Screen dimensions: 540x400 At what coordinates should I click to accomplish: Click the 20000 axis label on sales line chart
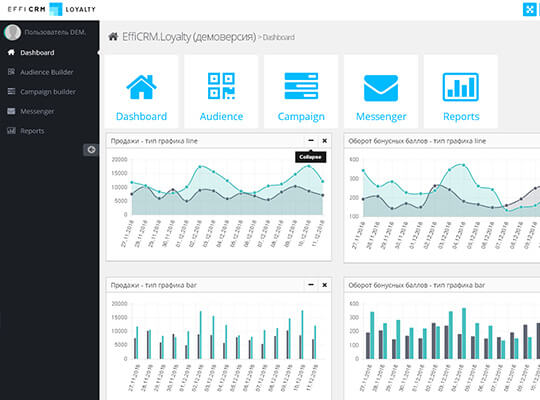tap(120, 160)
